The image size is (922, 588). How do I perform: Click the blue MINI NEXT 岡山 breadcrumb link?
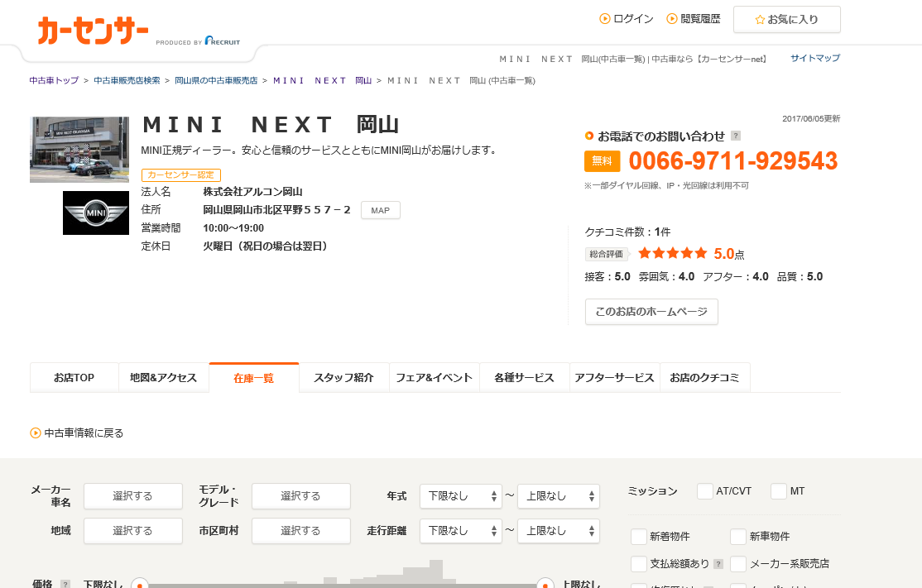tap(322, 80)
